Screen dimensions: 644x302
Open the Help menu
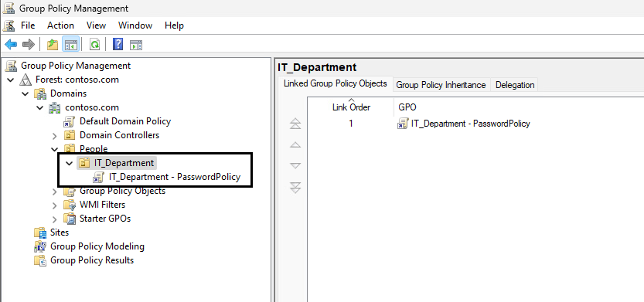174,25
